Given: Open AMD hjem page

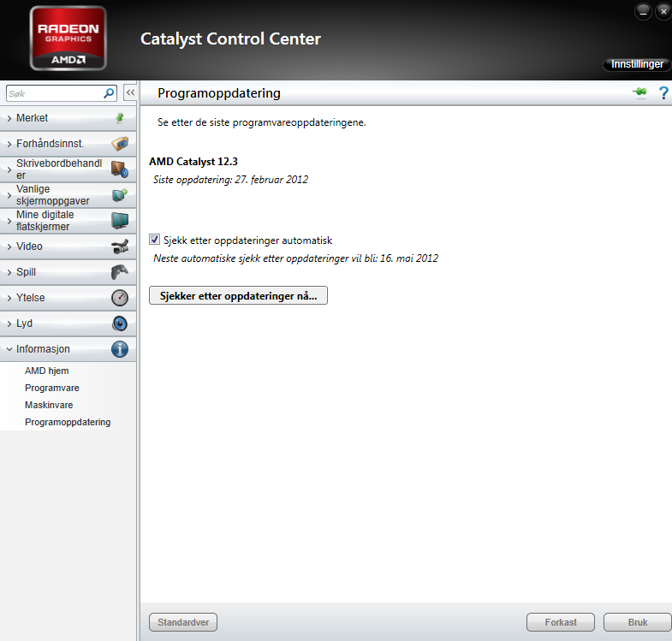Looking at the screenshot, I should pyautogui.click(x=47, y=371).
